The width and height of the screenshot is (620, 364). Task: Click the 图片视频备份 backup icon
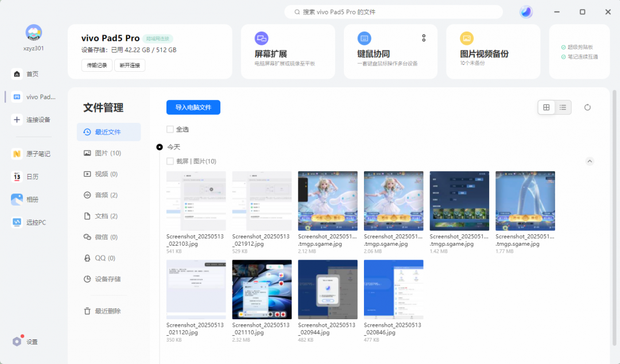click(x=467, y=38)
